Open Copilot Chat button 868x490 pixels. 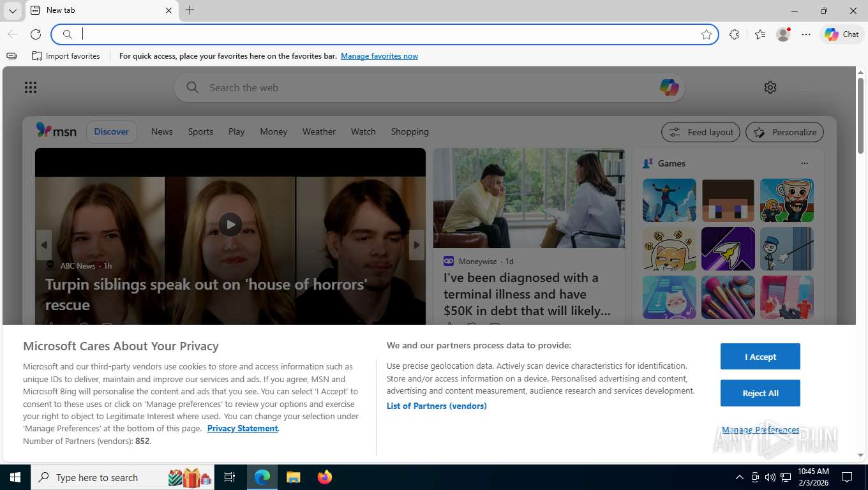click(842, 34)
